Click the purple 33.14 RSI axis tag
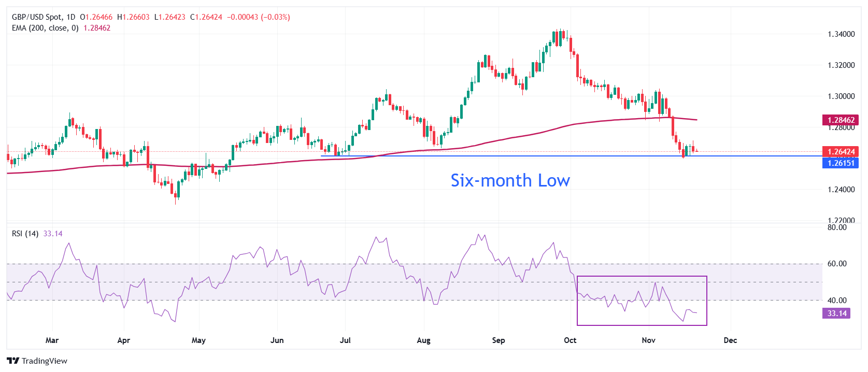 click(x=836, y=313)
